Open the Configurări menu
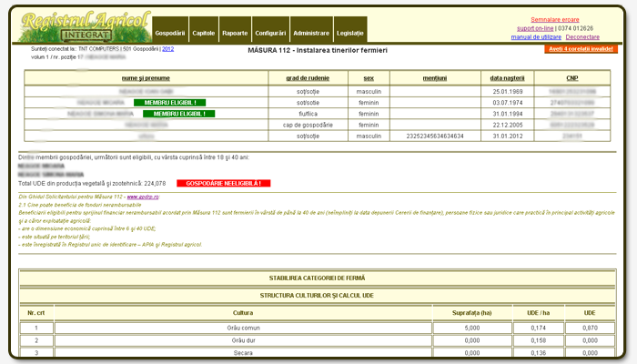This screenshot has width=637, height=364. click(270, 30)
